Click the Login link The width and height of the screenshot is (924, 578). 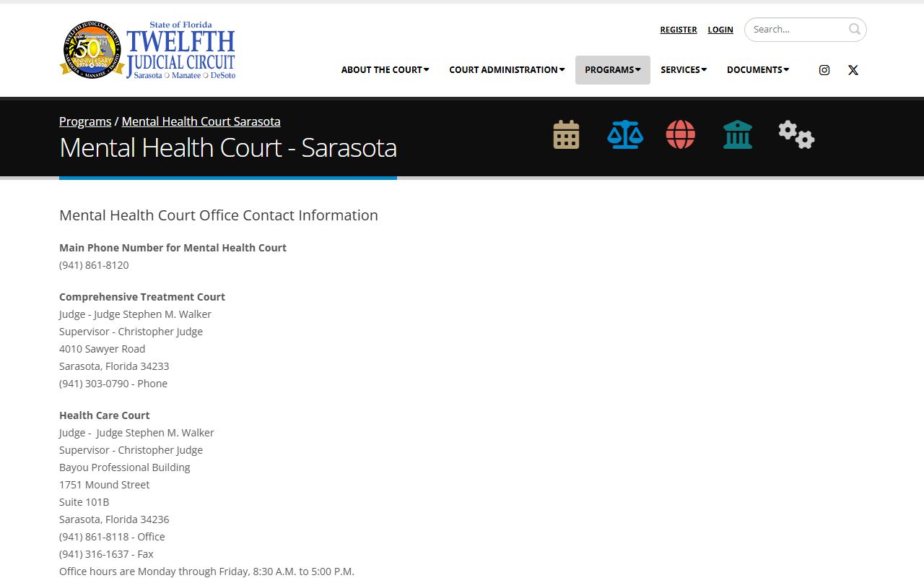pyautogui.click(x=720, y=30)
